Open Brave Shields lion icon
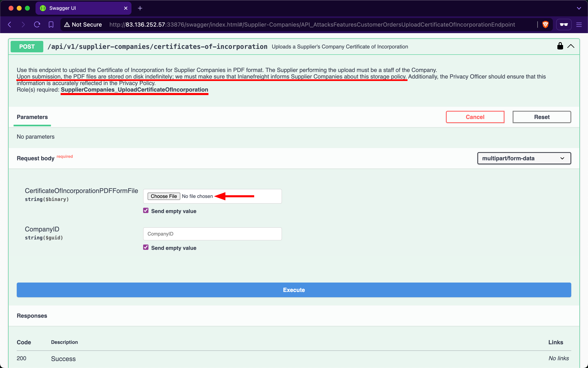 (546, 25)
